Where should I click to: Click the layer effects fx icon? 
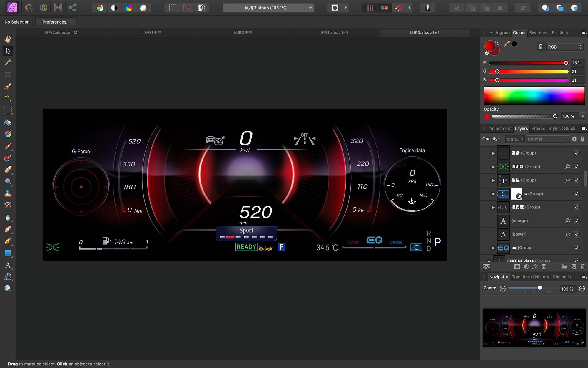[535, 267]
